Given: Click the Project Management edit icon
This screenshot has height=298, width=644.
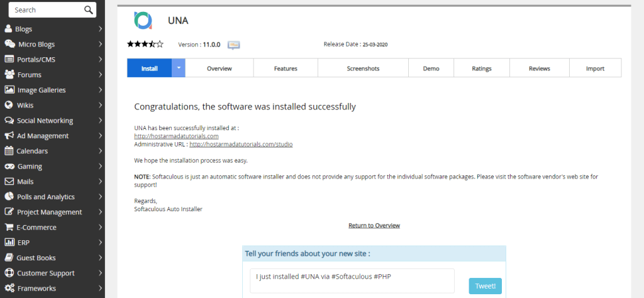Looking at the screenshot, I should pos(9,212).
